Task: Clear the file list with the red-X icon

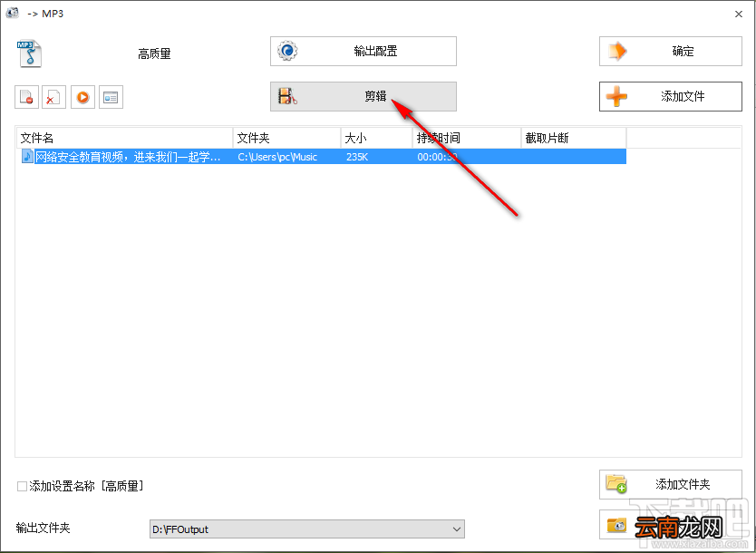Action: (x=53, y=97)
